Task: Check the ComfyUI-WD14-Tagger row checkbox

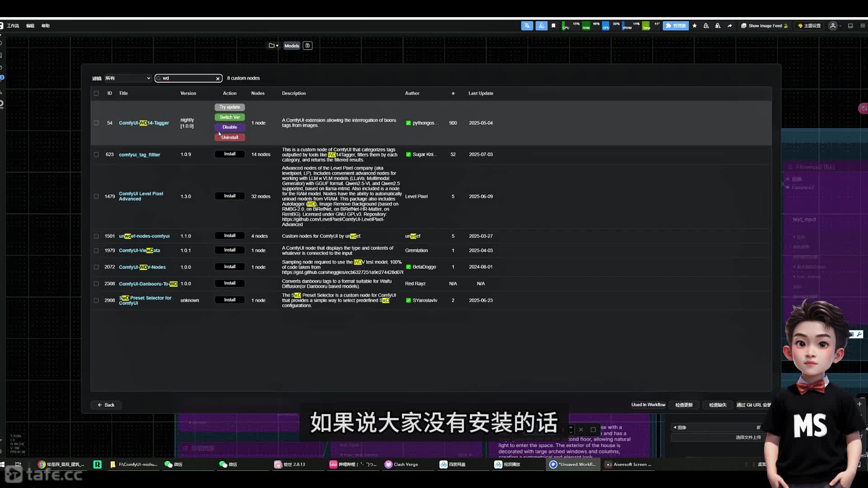Action: (x=96, y=123)
